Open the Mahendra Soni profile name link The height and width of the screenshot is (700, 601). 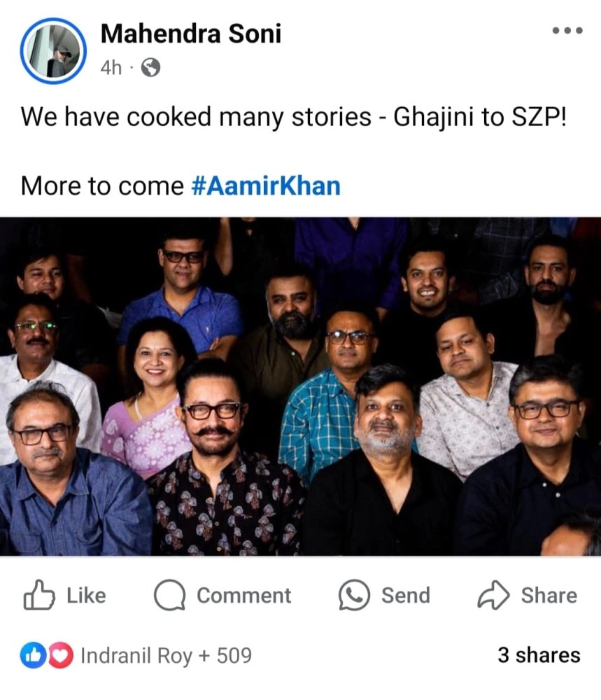tap(191, 33)
